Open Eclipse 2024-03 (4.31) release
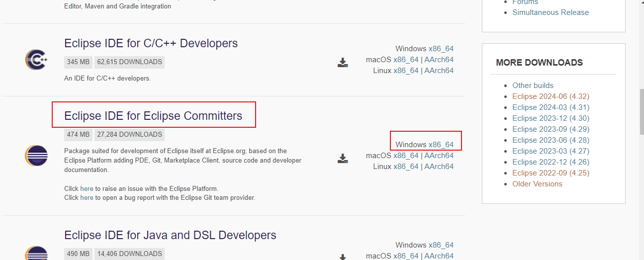 pyautogui.click(x=551, y=107)
